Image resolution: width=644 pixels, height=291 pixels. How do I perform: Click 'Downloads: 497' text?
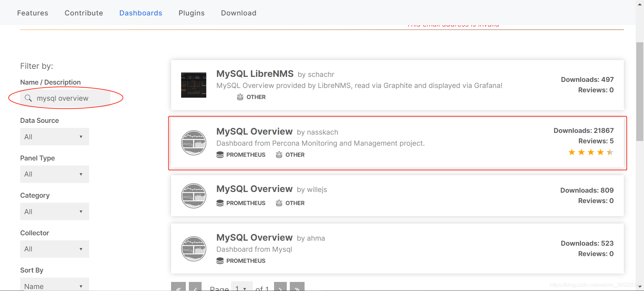point(587,80)
